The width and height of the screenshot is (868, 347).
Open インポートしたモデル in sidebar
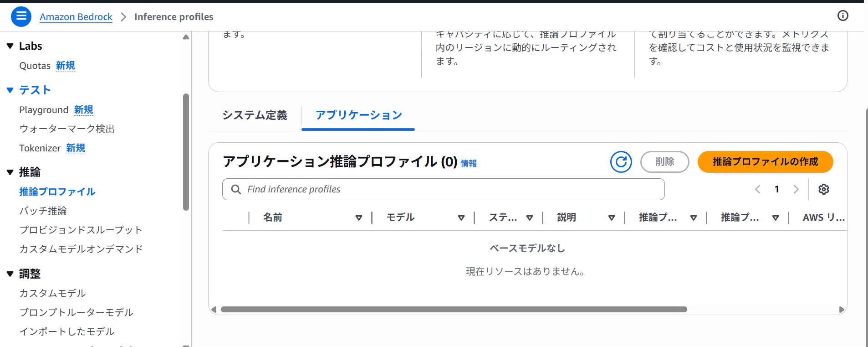point(67,332)
